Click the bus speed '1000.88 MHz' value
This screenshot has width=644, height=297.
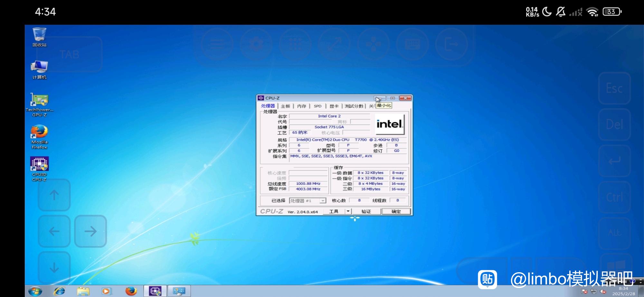tap(308, 184)
